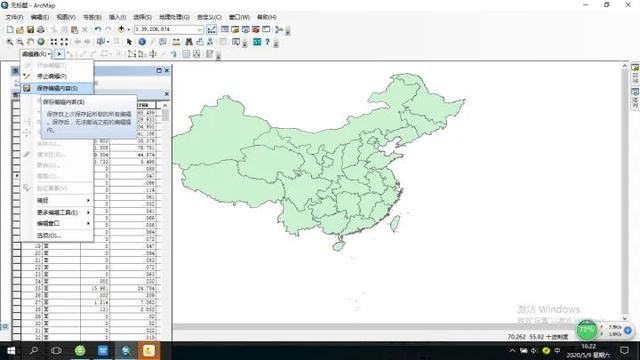Undo the last action

98,29
